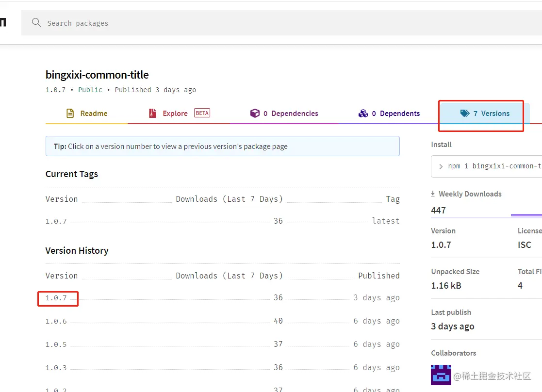Open the Readme tab

coord(86,114)
